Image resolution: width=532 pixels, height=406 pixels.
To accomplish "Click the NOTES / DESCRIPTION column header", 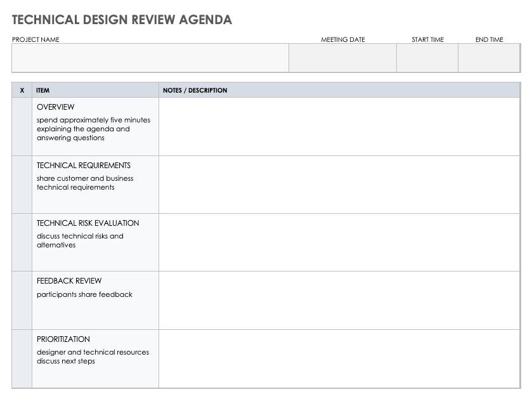I will click(x=195, y=90).
